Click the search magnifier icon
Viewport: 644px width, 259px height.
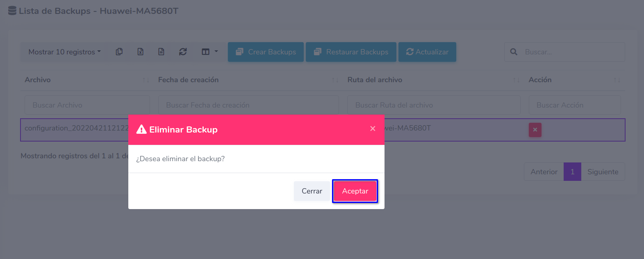[x=514, y=52]
